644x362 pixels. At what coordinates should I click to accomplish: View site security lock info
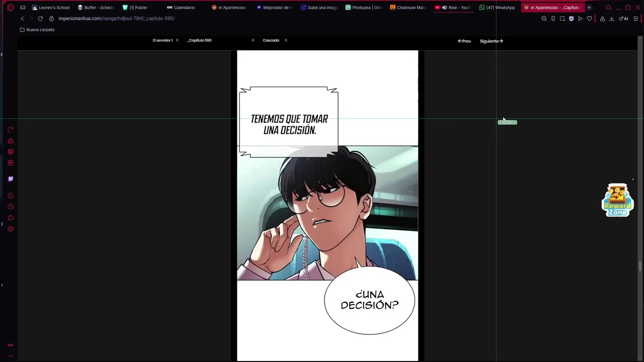click(x=51, y=19)
